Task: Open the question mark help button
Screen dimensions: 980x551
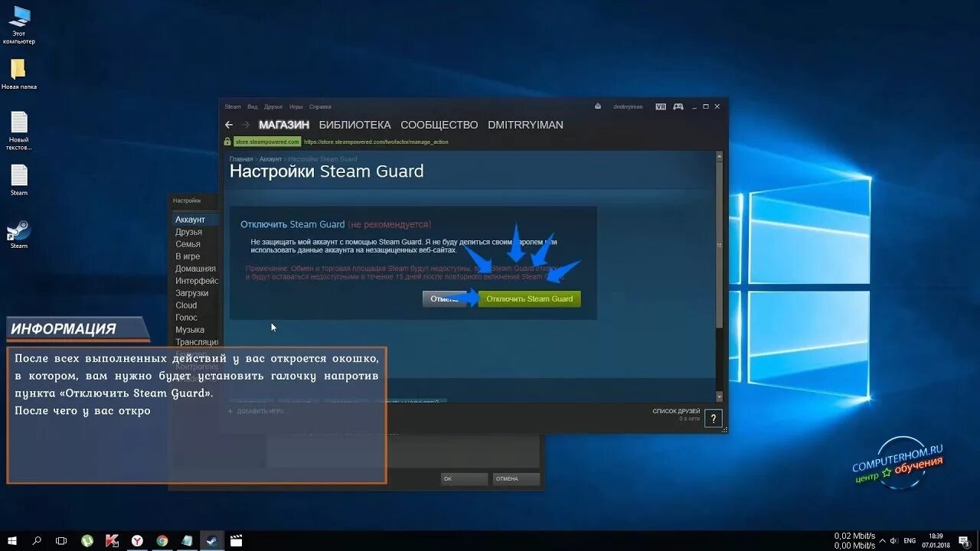Action: pyautogui.click(x=714, y=419)
